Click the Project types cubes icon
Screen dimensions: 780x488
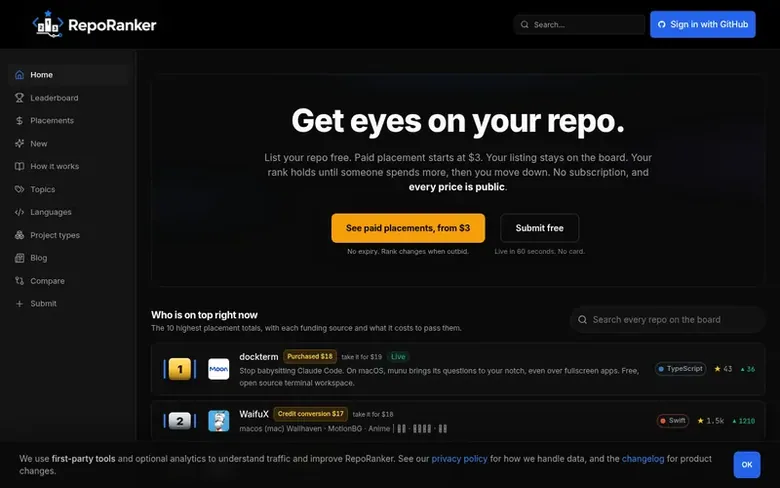coord(19,235)
